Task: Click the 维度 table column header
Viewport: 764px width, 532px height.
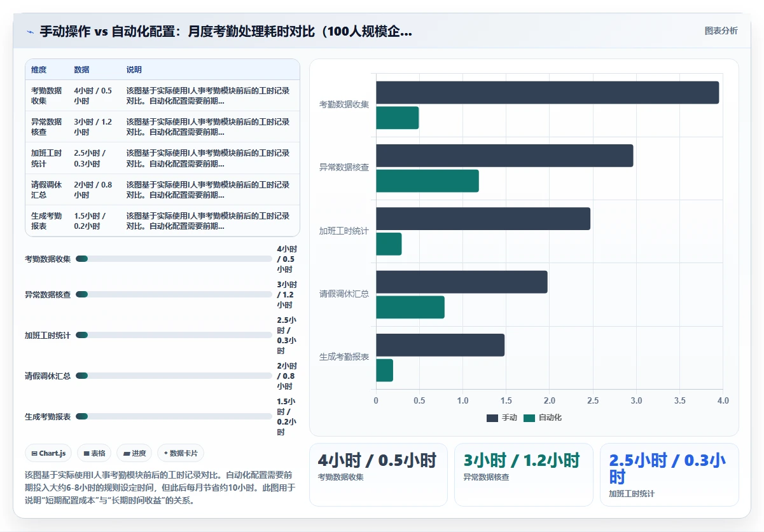Action: click(x=39, y=70)
